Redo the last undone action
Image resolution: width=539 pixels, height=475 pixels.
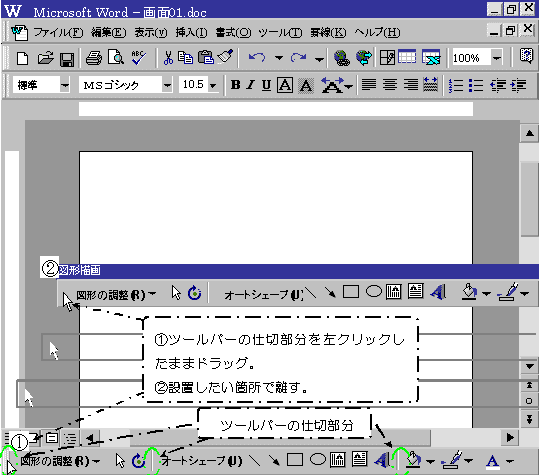(x=298, y=58)
